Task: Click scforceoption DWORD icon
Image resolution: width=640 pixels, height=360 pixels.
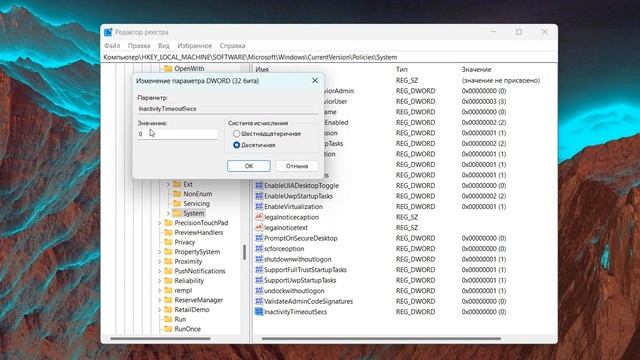Action: coord(259,249)
